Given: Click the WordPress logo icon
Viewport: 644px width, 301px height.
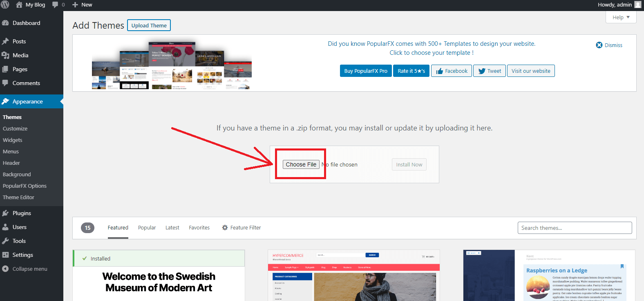Looking at the screenshot, I should tap(5, 5).
